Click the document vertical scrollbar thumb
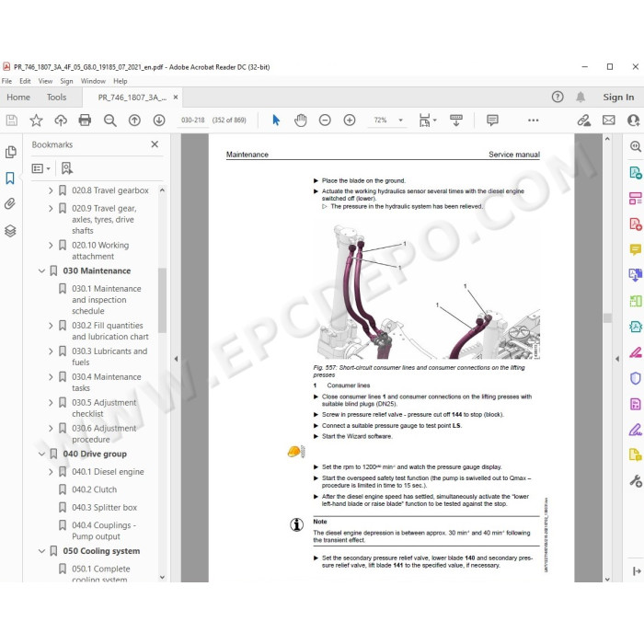 (x=607, y=318)
